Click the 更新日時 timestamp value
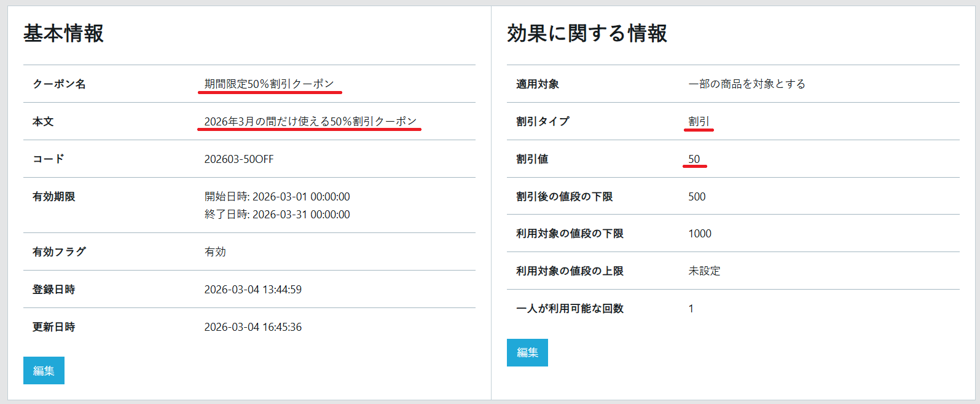 (x=253, y=327)
